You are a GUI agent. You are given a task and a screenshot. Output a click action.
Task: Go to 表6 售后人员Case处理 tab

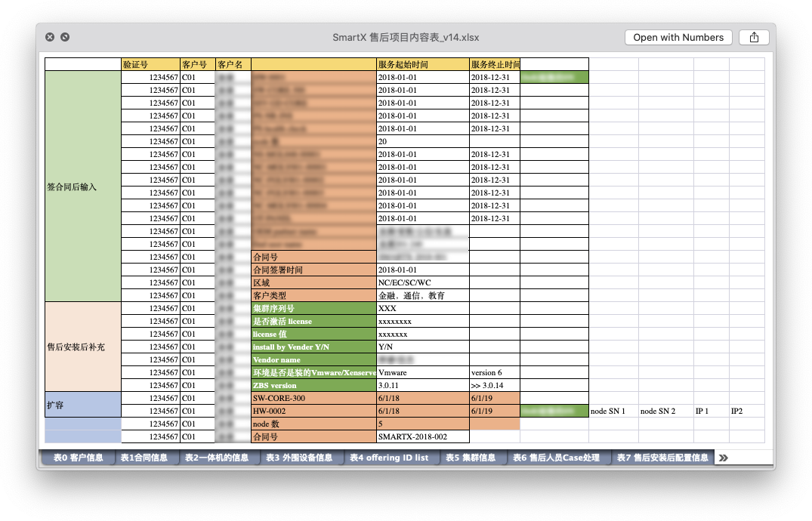(x=556, y=458)
